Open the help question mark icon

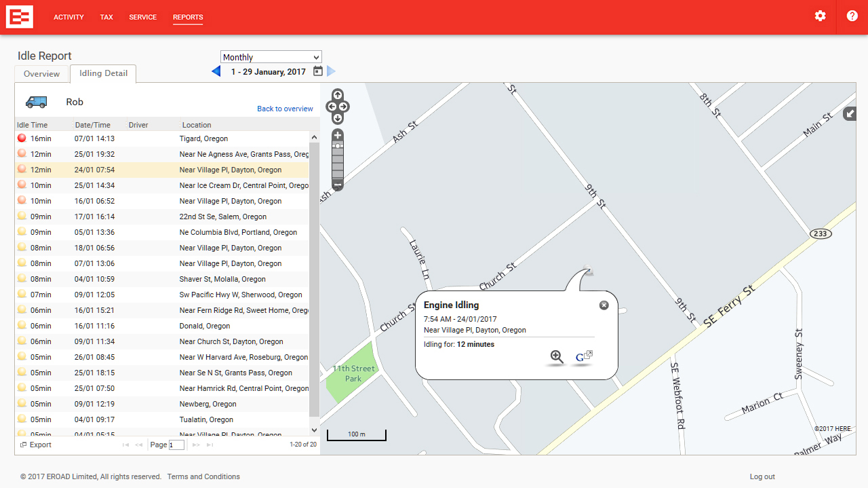852,16
